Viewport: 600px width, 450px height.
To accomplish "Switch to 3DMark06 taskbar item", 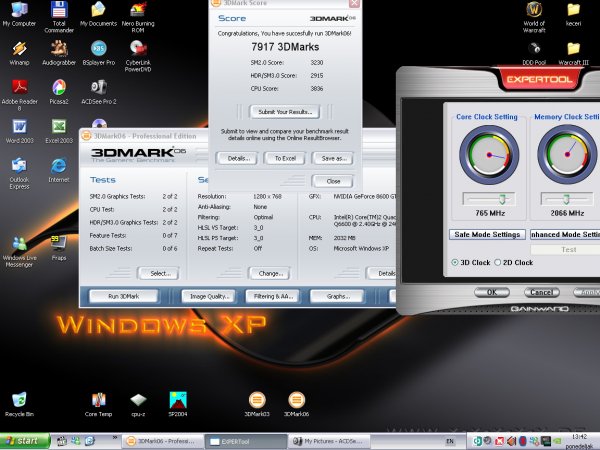I will pyautogui.click(x=162, y=441).
